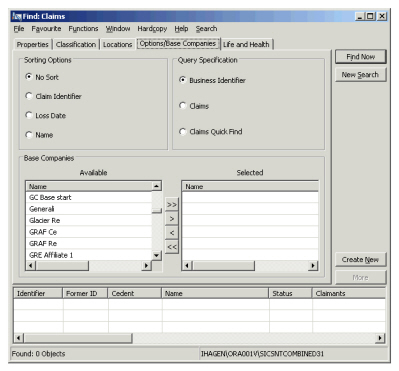This screenshot has height=371, width=399.
Task: Remove one selected company with <
Action: [x=172, y=233]
